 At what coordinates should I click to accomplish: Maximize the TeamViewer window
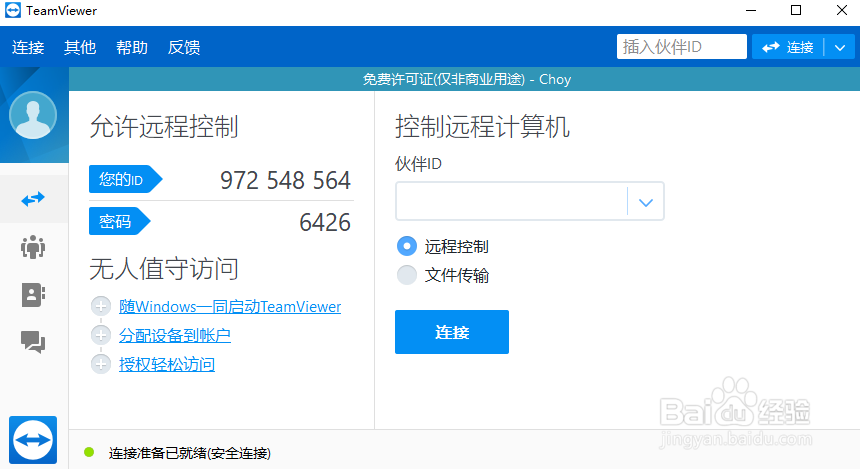click(796, 10)
